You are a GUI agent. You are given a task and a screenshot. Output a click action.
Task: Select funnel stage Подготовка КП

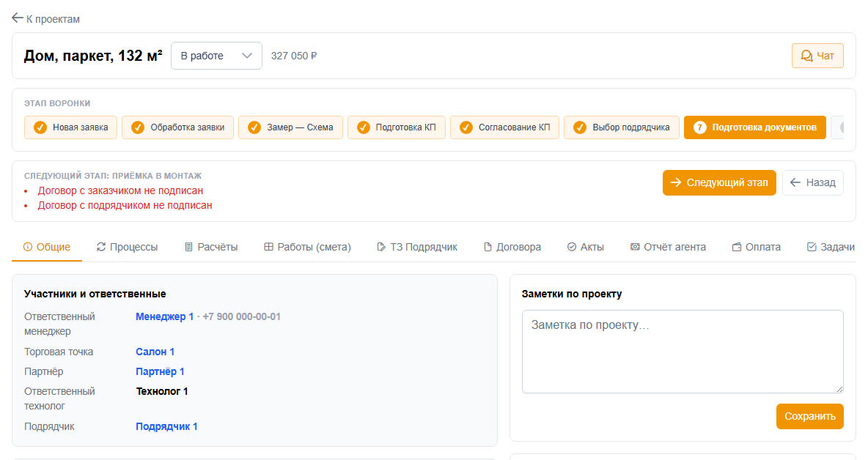[x=397, y=127]
